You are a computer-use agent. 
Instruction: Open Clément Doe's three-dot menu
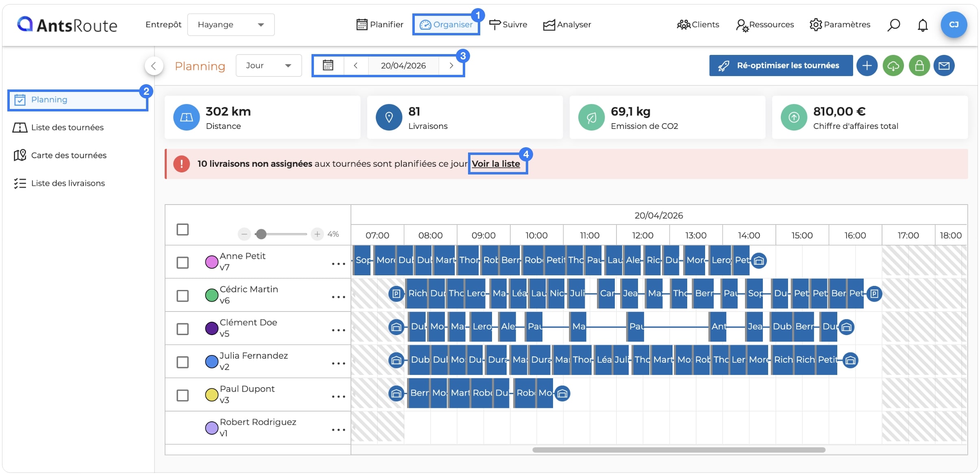[338, 330]
